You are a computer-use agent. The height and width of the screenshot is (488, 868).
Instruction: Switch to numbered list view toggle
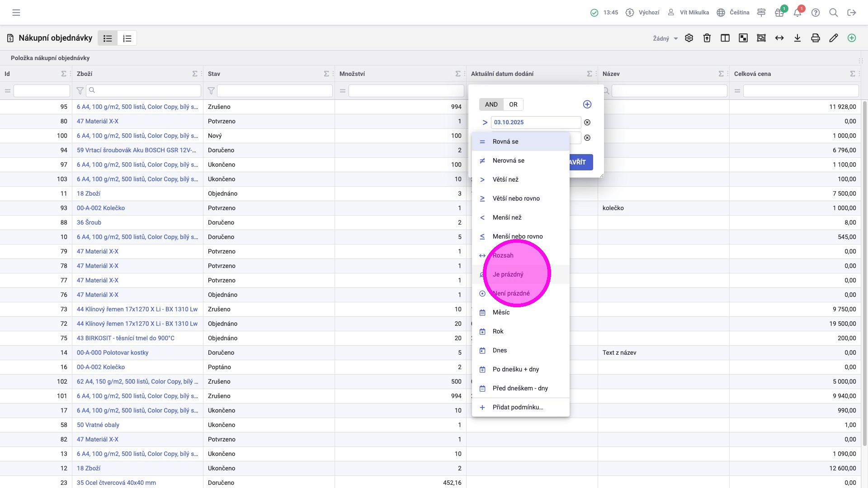pos(127,38)
